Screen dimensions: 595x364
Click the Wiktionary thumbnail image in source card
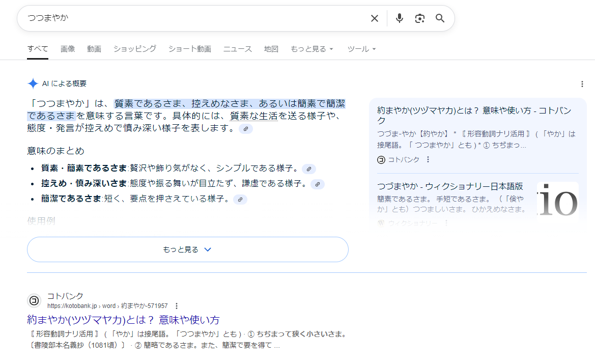(557, 199)
